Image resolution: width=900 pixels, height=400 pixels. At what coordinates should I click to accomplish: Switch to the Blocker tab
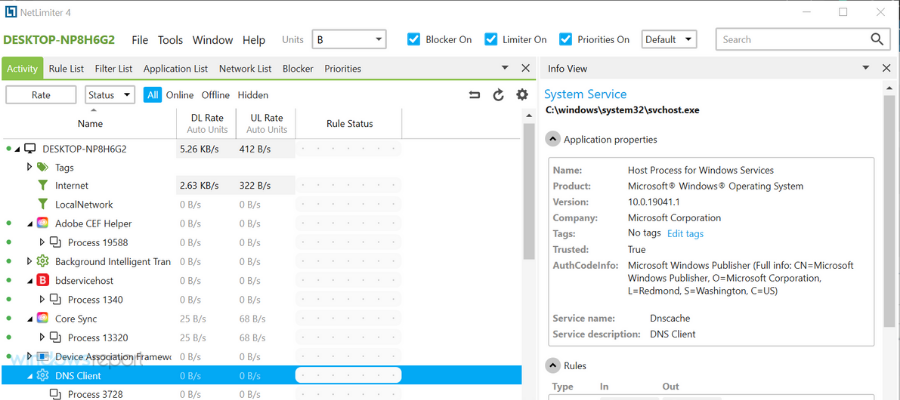coord(298,68)
